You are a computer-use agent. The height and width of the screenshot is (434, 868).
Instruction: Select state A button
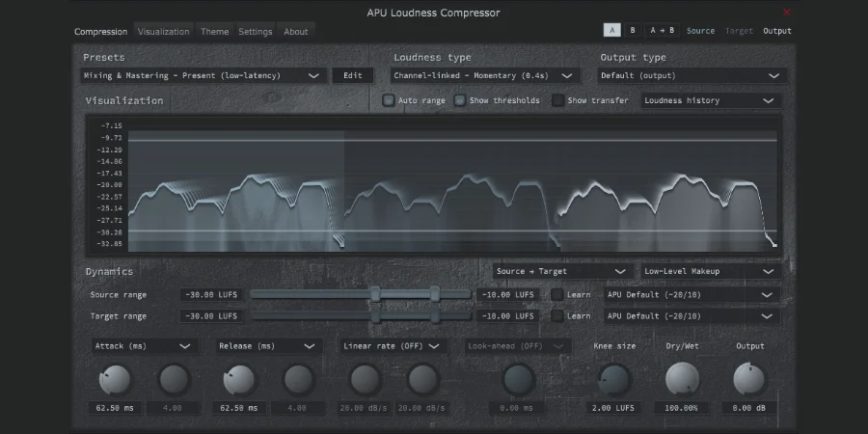611,31
